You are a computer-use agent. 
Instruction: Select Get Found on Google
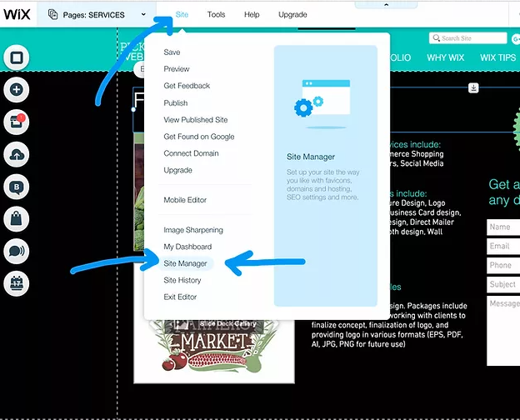point(198,137)
